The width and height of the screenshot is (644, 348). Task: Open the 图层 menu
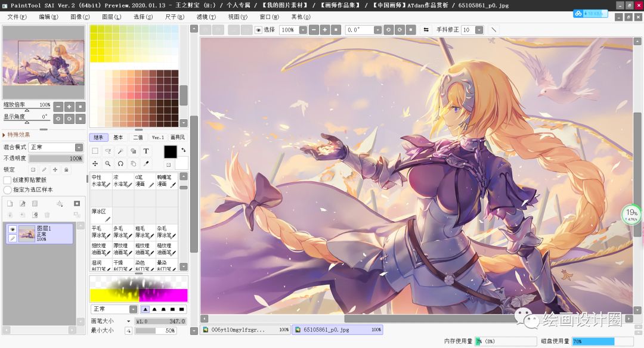pyautogui.click(x=112, y=17)
